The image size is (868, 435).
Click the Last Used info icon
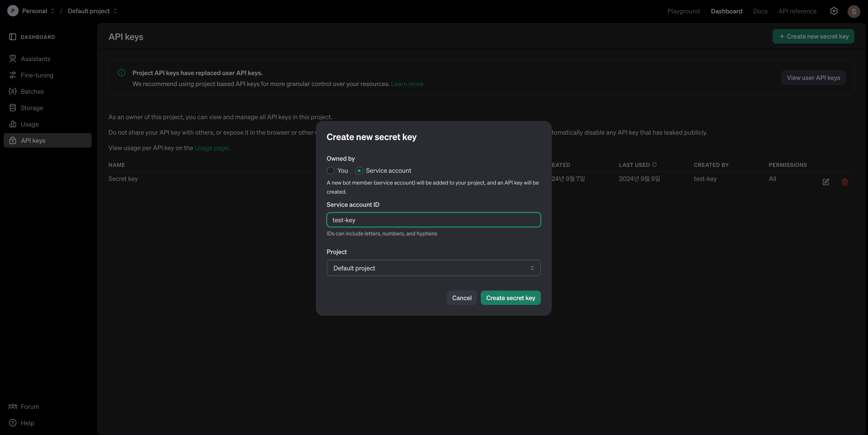point(654,165)
